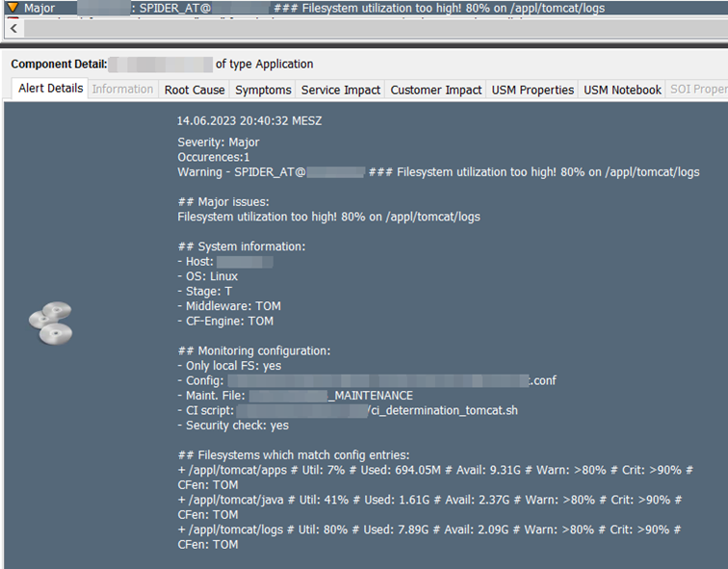Open the Root Cause tab
The height and width of the screenshot is (569, 728).
[195, 90]
